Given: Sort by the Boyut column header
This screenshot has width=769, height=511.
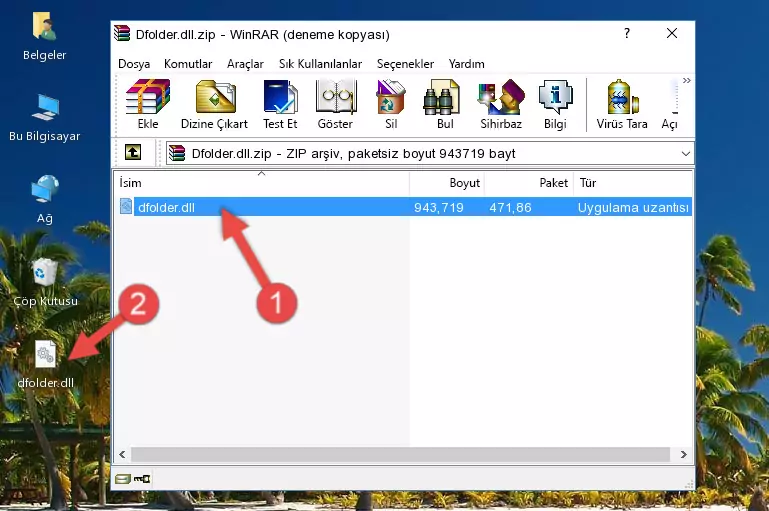Looking at the screenshot, I should pos(447,183).
